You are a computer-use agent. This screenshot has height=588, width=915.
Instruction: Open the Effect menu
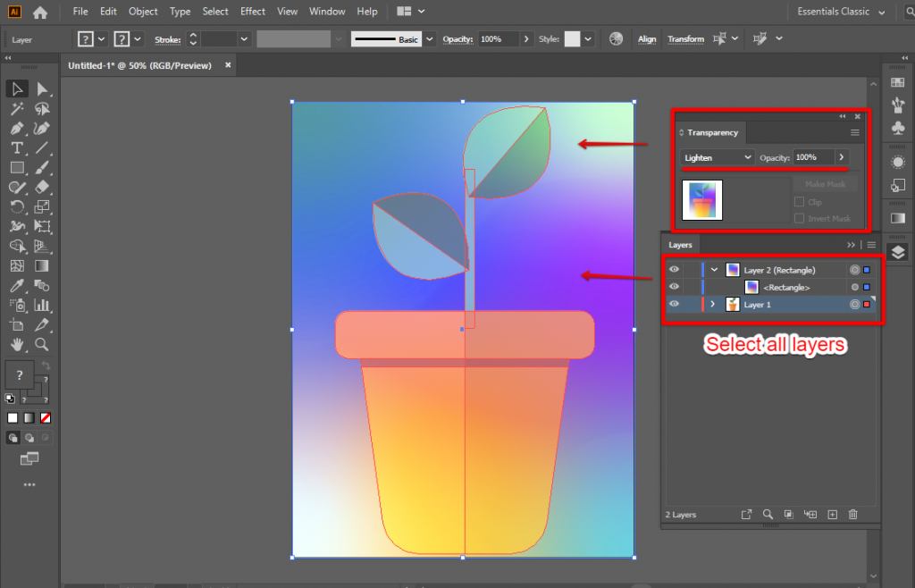click(x=253, y=11)
